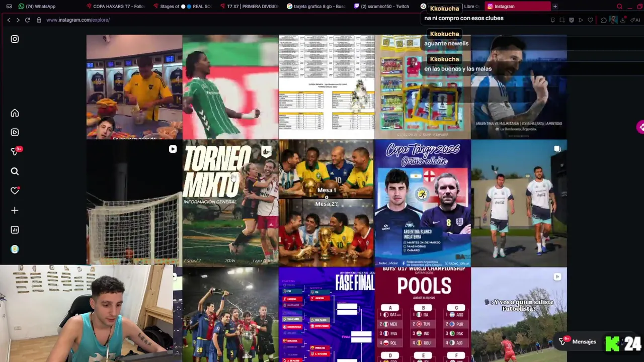
Task: Click the Instagram logo in sidebar
Action: click(15, 39)
